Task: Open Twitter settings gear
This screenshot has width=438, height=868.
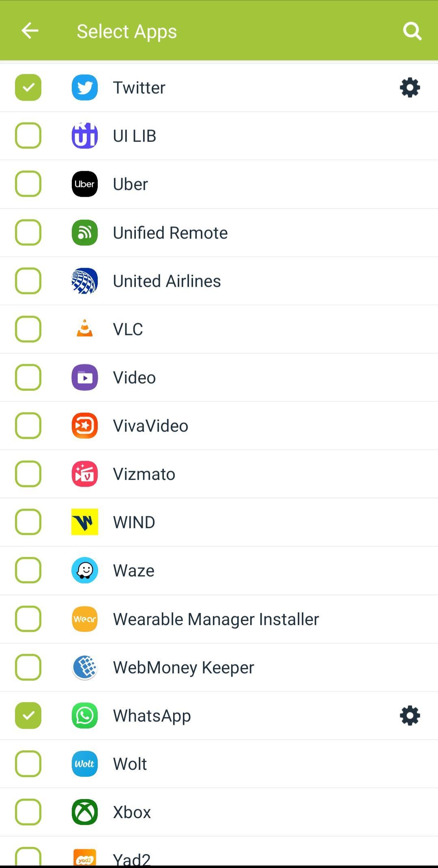Action: pos(410,88)
